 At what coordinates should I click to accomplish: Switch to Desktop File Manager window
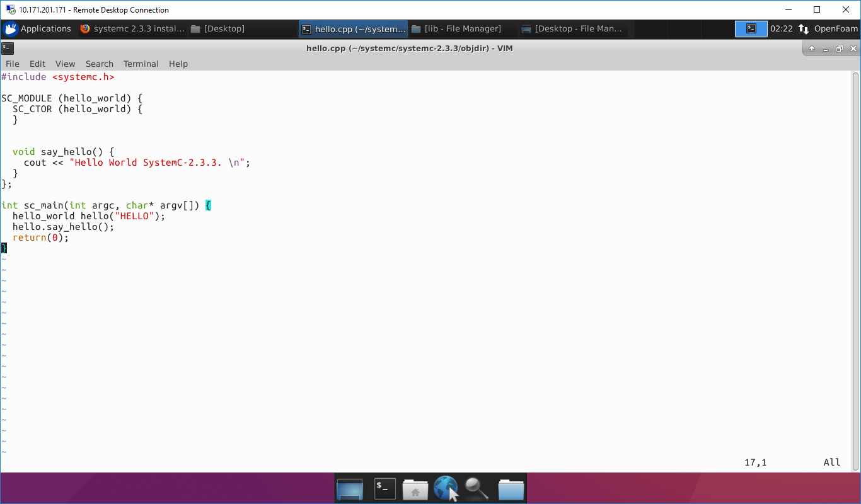coord(572,29)
